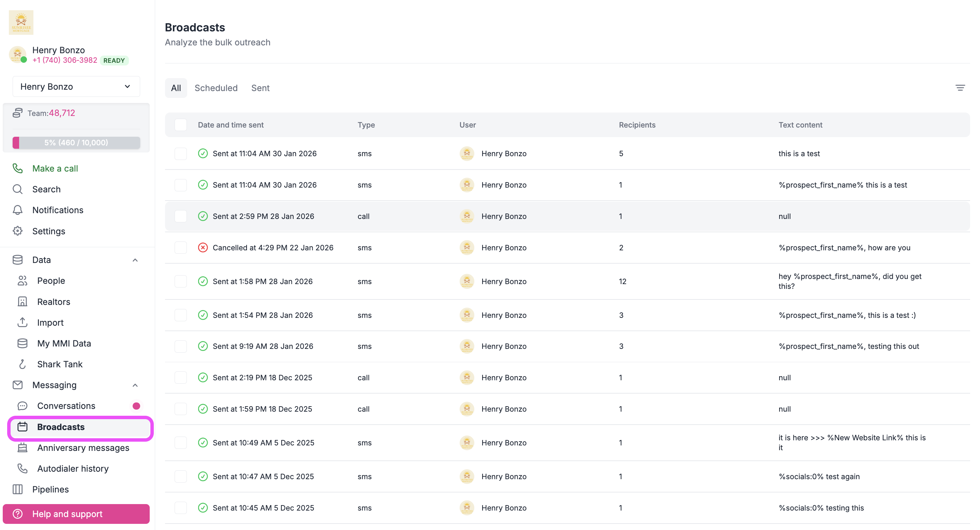Click the red cancelled status icon
This screenshot has height=530, width=980.
tap(203, 248)
